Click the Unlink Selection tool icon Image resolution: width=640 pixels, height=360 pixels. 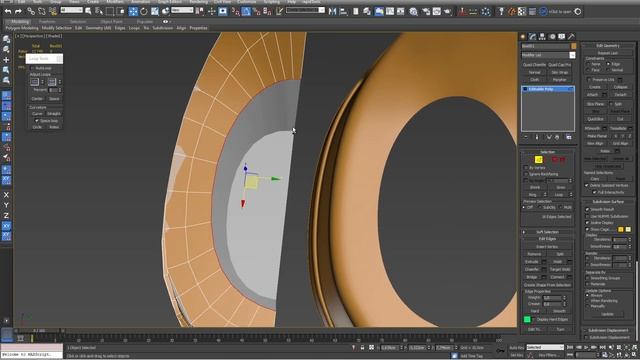tap(42, 11)
